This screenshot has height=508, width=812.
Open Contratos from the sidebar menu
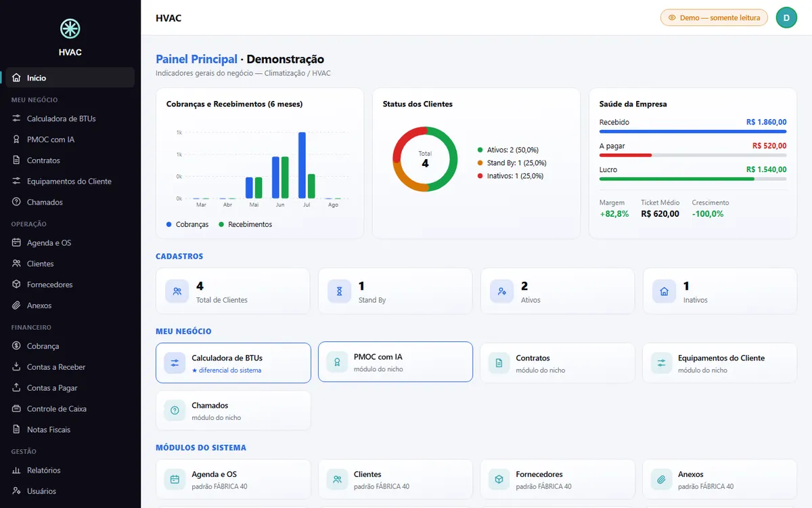point(70,161)
